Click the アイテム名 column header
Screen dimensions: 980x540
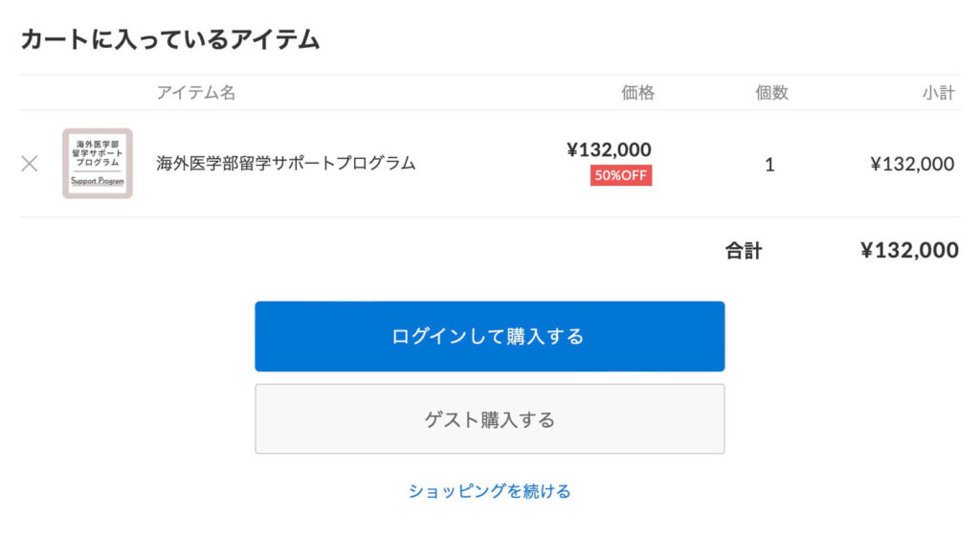pyautogui.click(x=195, y=93)
